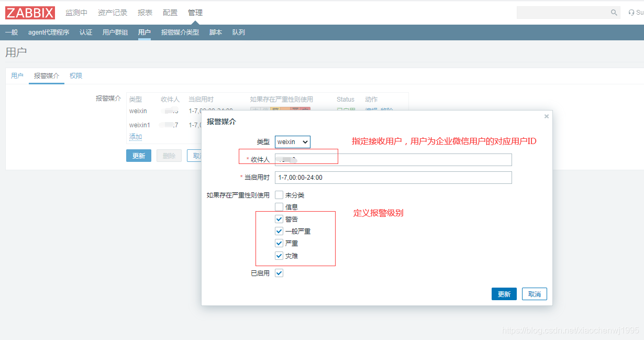Open the 资产记录 menu
The image size is (644, 340).
coord(113,13)
